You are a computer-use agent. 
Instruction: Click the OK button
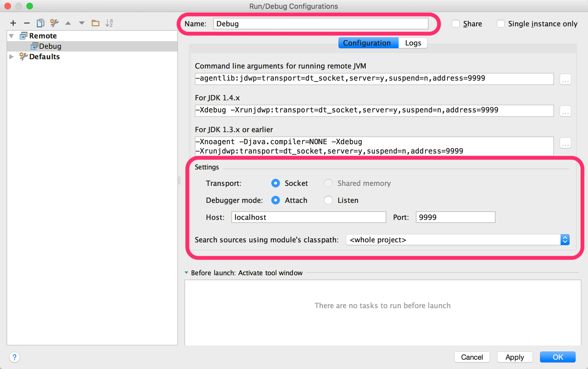pyautogui.click(x=558, y=357)
